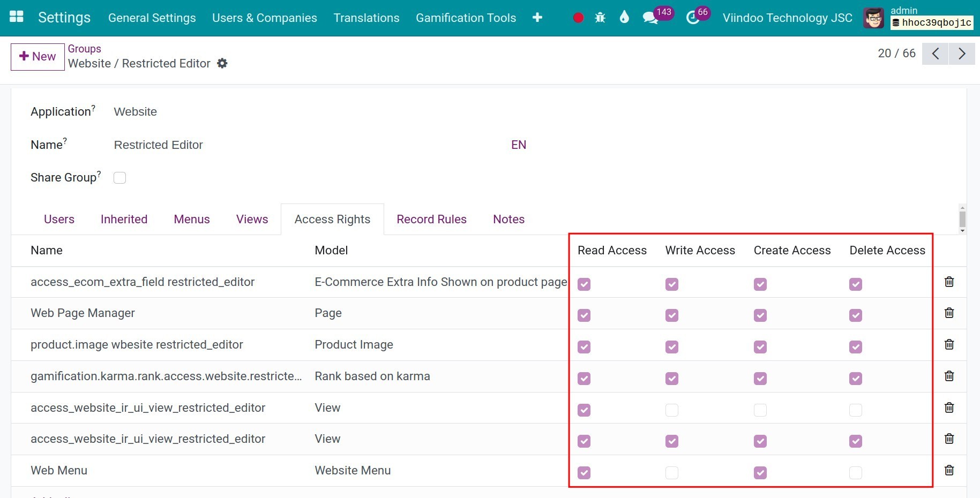Click the Website Menu model cell
The width and height of the screenshot is (980, 498).
coord(353,470)
